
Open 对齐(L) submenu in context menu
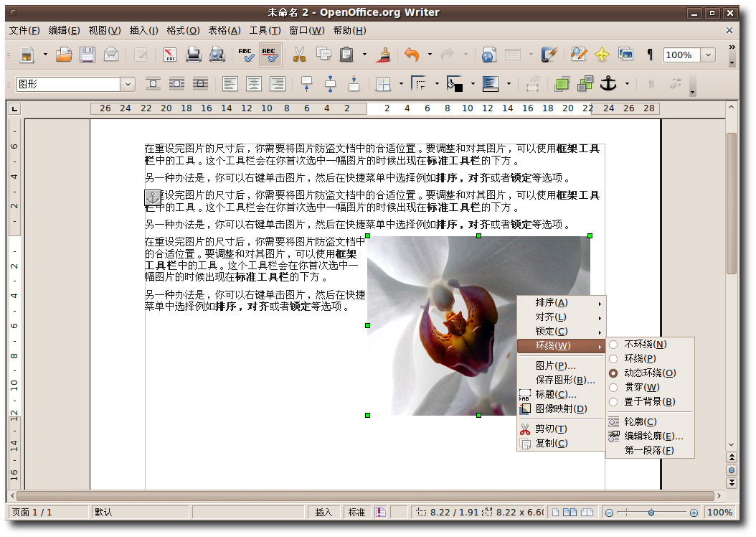tap(561, 317)
